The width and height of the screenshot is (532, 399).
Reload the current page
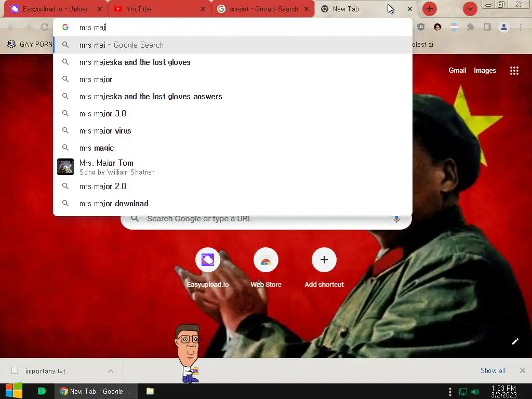coord(45,27)
